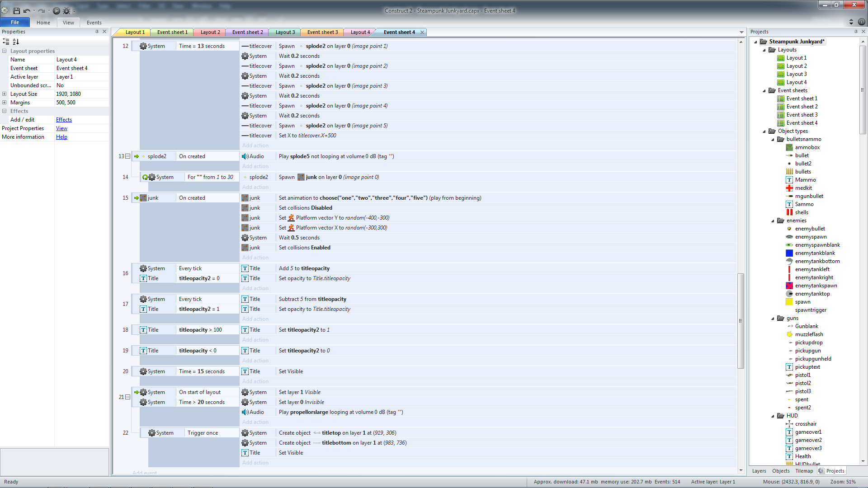868x488 pixels.
Task: Select Event sheet 2 in project tree
Action: coord(802,107)
